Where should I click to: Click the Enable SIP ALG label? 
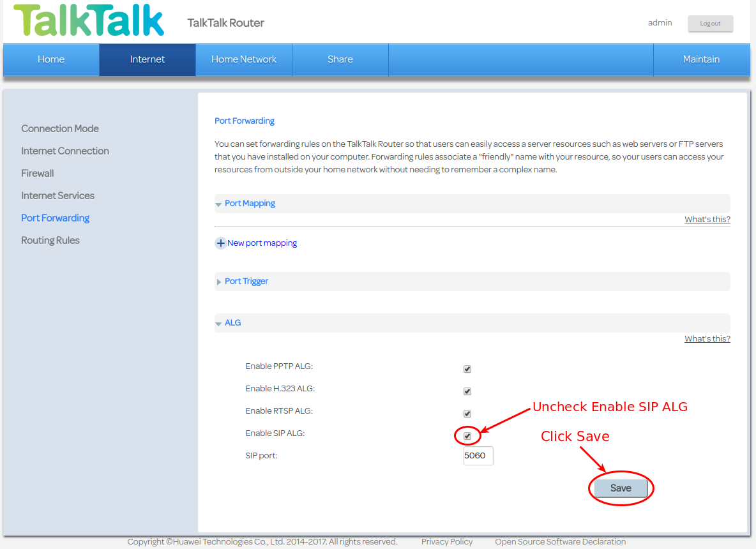coord(275,433)
